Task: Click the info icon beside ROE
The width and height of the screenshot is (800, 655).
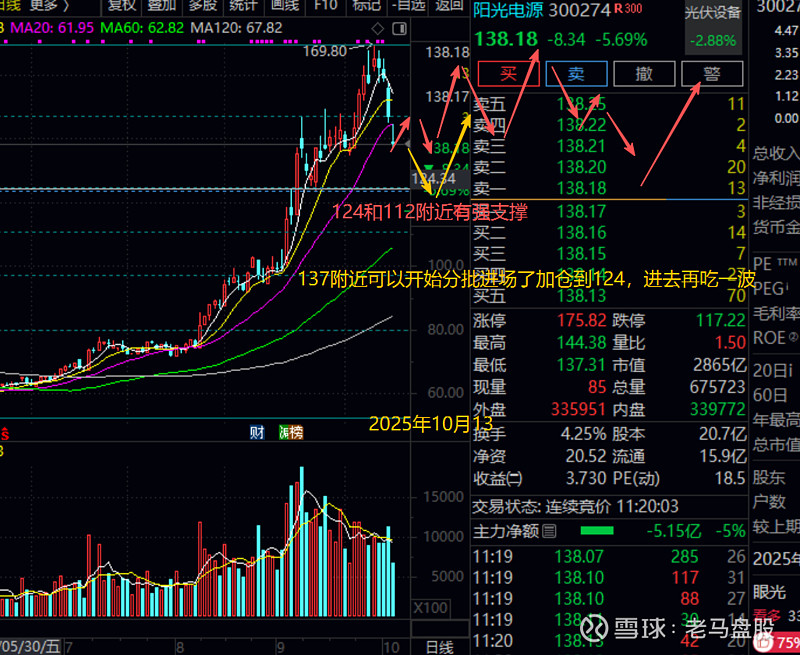Action: (793, 338)
